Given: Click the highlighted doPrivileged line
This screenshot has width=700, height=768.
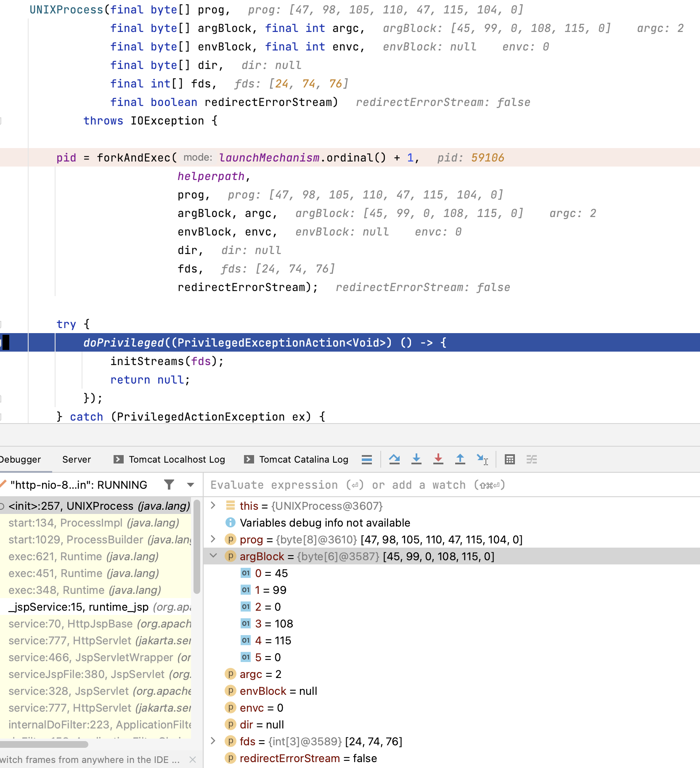Looking at the screenshot, I should click(x=350, y=342).
